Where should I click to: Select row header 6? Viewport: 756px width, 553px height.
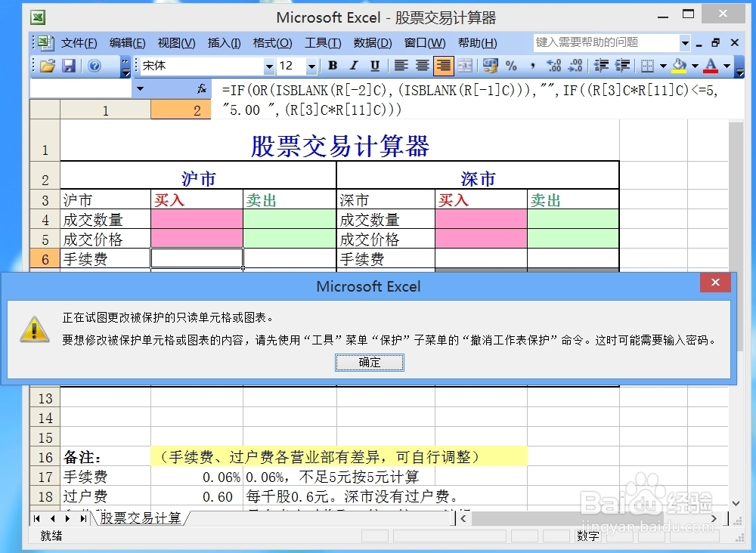(45, 258)
